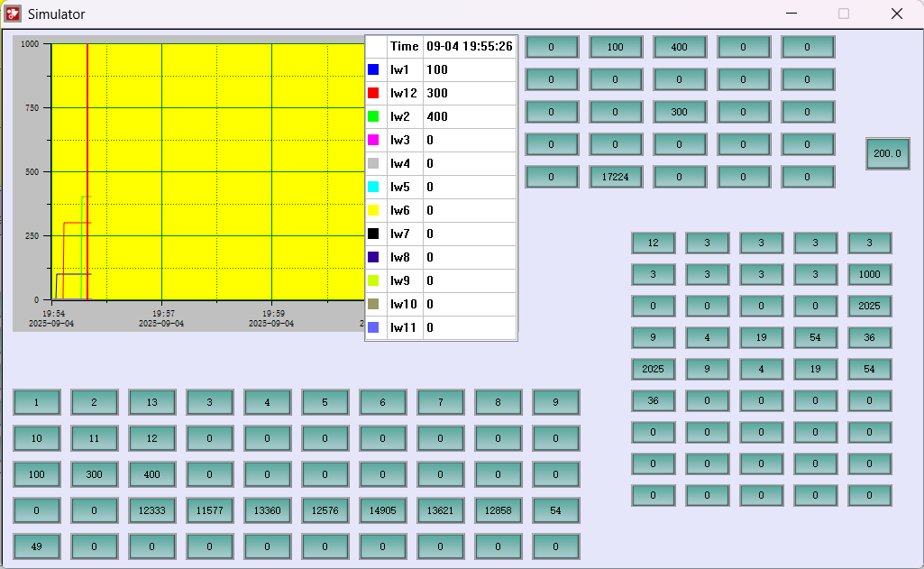924x569 pixels.
Task: Click the numeric button showing 49
Action: [x=36, y=546]
